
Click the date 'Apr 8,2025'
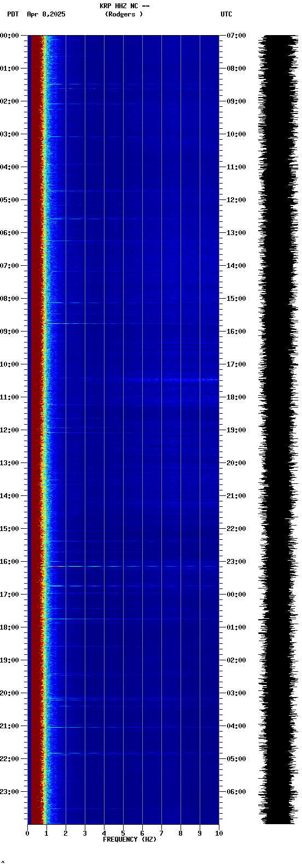coord(46,14)
